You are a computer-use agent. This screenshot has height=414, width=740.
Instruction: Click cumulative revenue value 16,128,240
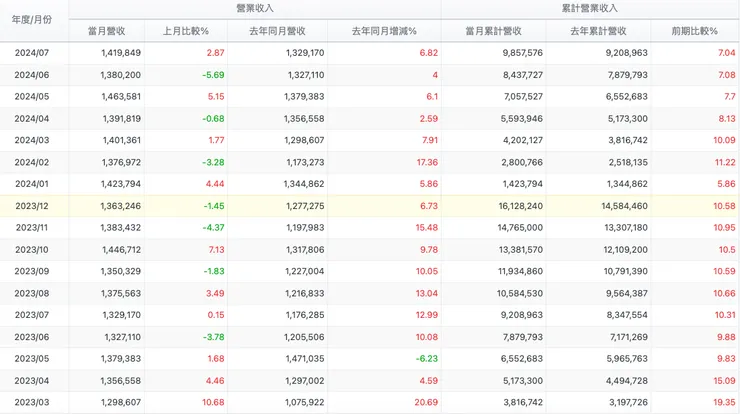pos(521,206)
